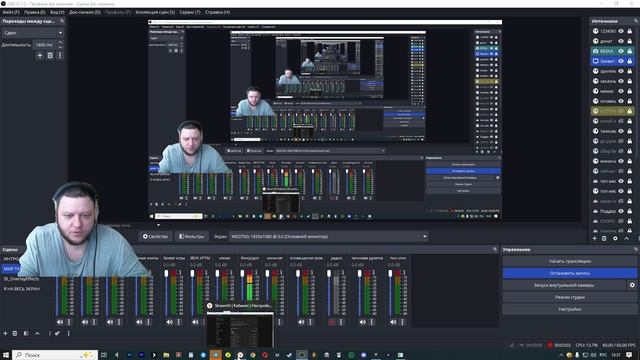Image resolution: width=640 pixels, height=360 pixels.
Task: Hide the Захват source with eye icon
Action: click(621, 61)
